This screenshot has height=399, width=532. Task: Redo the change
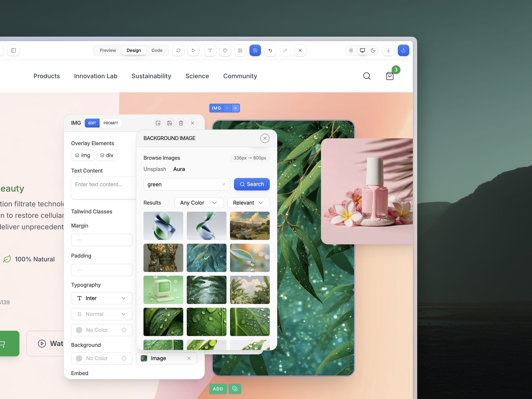pyautogui.click(x=285, y=50)
